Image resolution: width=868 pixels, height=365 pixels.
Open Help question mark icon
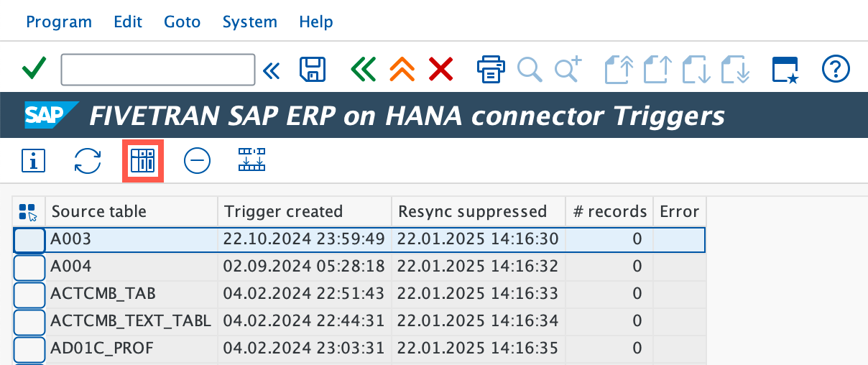tap(836, 70)
